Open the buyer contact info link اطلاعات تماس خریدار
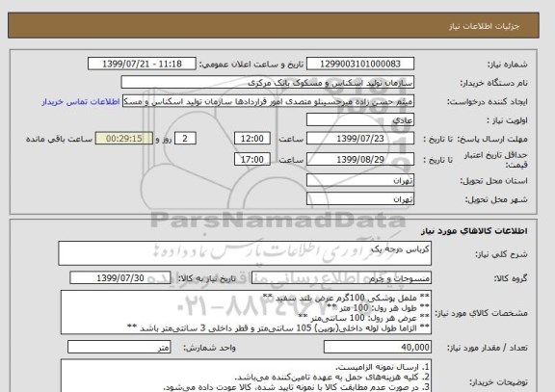The width and height of the screenshot is (555, 392). (x=81, y=101)
